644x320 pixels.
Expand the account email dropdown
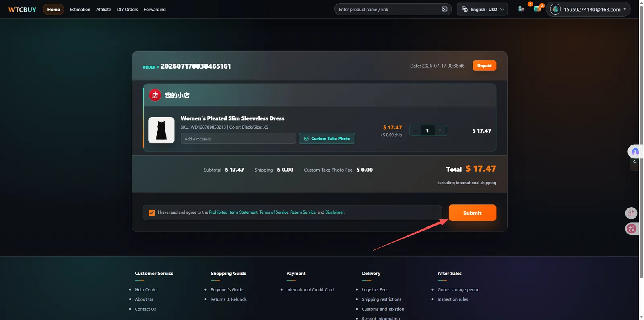coord(588,9)
